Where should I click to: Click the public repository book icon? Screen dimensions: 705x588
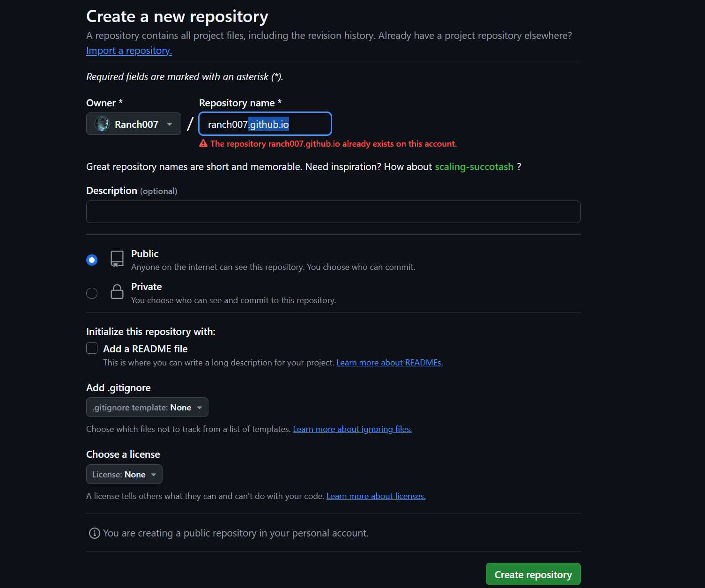pos(117,259)
